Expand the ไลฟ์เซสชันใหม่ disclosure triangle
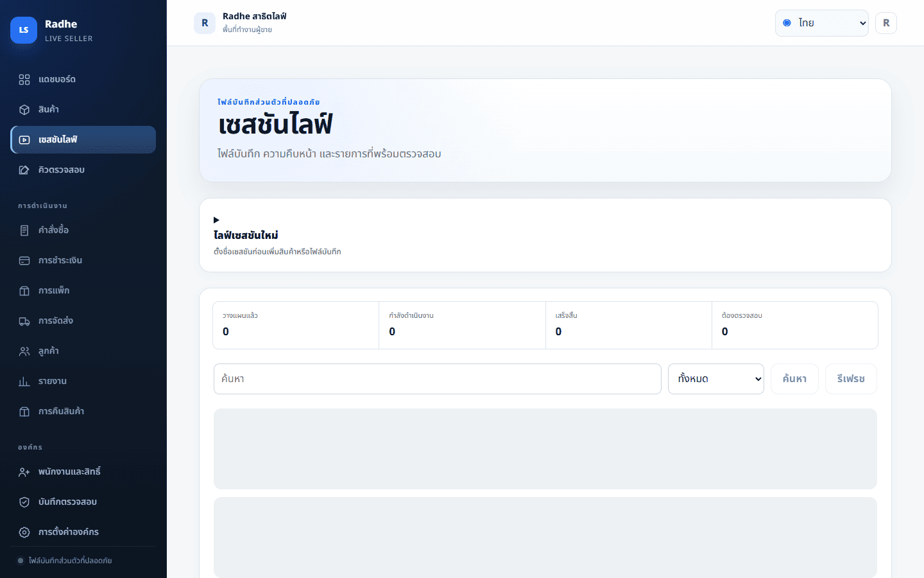This screenshot has height=578, width=924. (216, 220)
